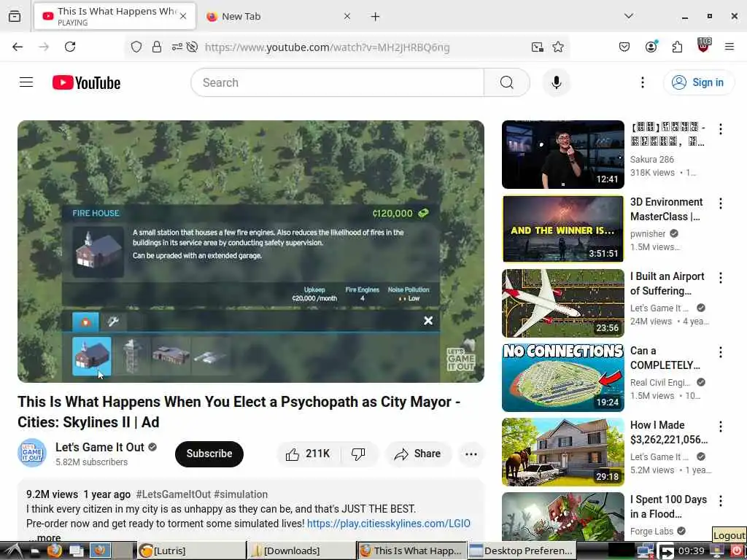This screenshot has width=747, height=560.
Task: Open I Spent 100 Days video title
Action: tap(668, 507)
